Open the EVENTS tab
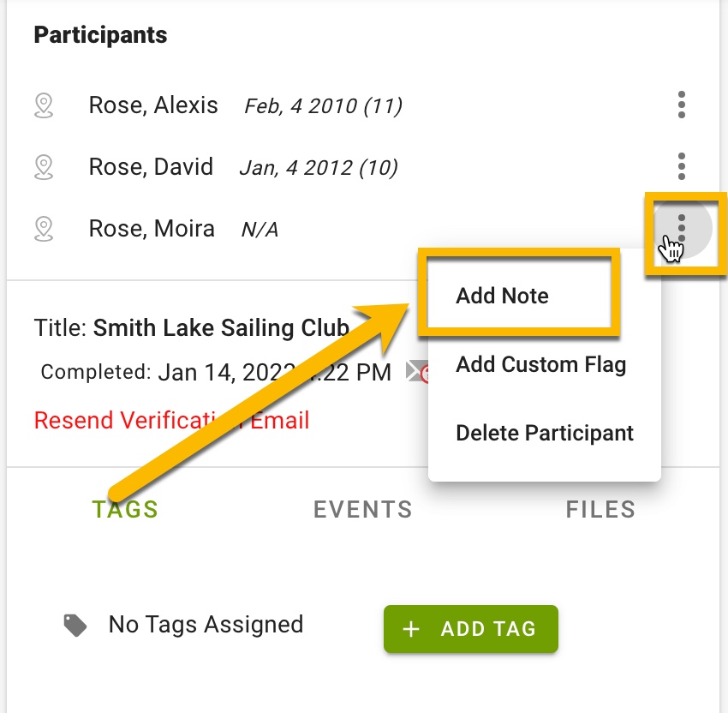728x713 pixels. click(x=362, y=509)
